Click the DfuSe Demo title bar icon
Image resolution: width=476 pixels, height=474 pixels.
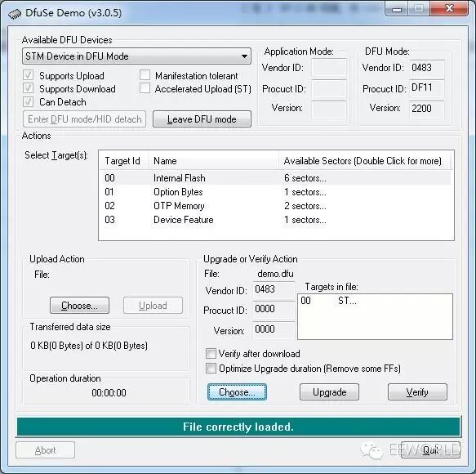14,13
